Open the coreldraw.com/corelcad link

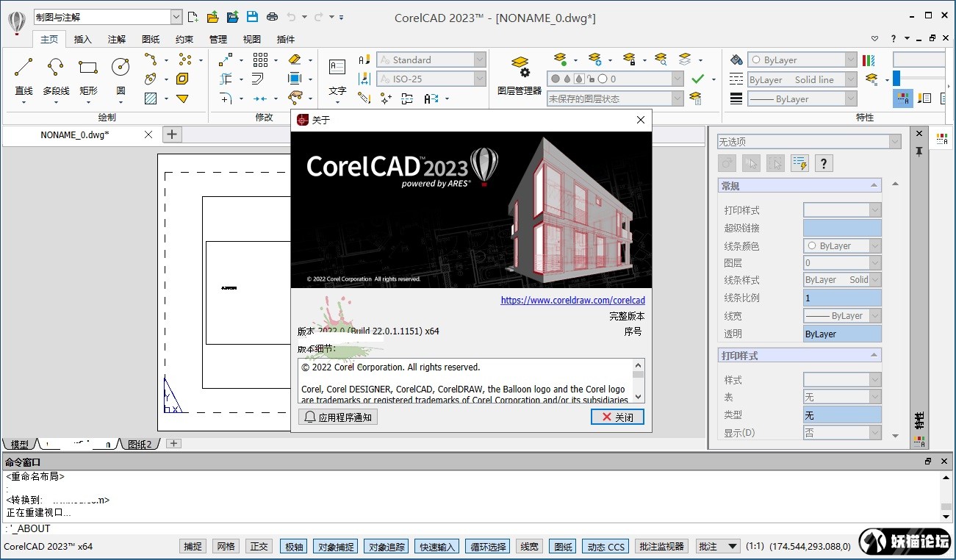pyautogui.click(x=573, y=300)
